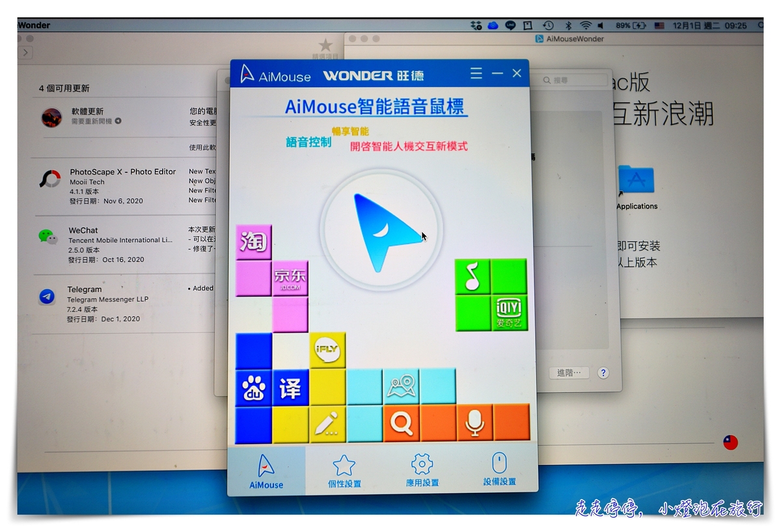Viewport: 781px width, 532px height.
Task: Open the blue cloud menu bar icon
Action: (493, 25)
